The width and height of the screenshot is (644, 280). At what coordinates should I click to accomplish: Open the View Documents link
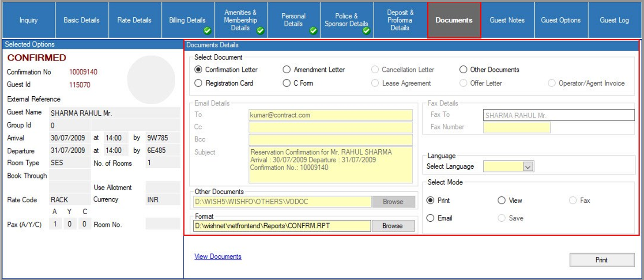point(218,257)
